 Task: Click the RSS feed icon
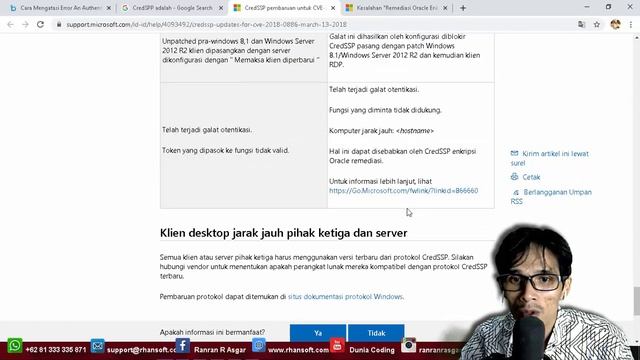[x=516, y=192]
